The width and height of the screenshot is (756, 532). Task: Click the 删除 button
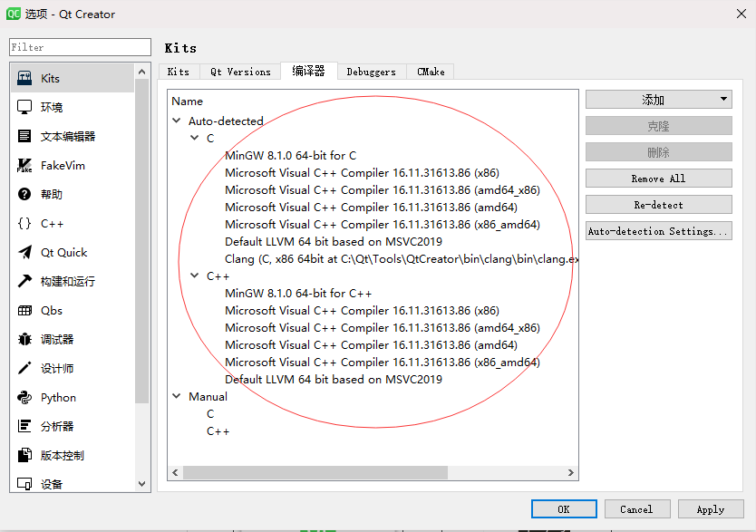(659, 152)
